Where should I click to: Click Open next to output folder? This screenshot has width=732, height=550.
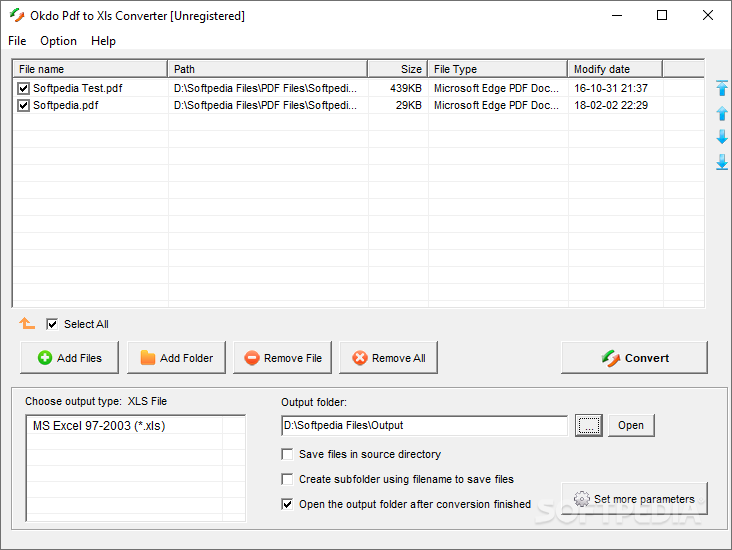(631, 425)
